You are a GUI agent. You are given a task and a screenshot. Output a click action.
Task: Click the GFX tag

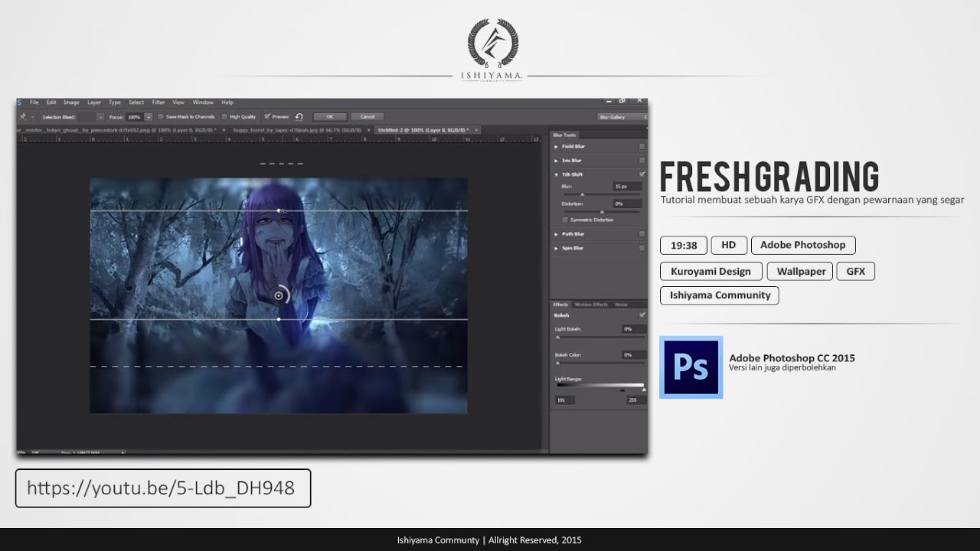point(855,271)
